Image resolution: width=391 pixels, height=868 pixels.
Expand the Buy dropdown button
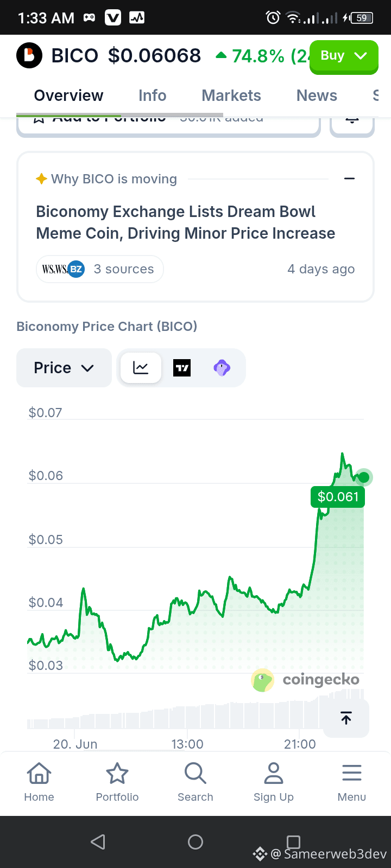(x=344, y=56)
